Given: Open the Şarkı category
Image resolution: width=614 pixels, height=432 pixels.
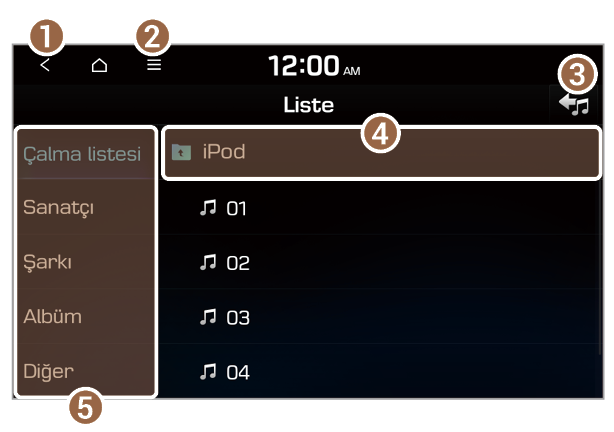Looking at the screenshot, I should click(x=48, y=263).
